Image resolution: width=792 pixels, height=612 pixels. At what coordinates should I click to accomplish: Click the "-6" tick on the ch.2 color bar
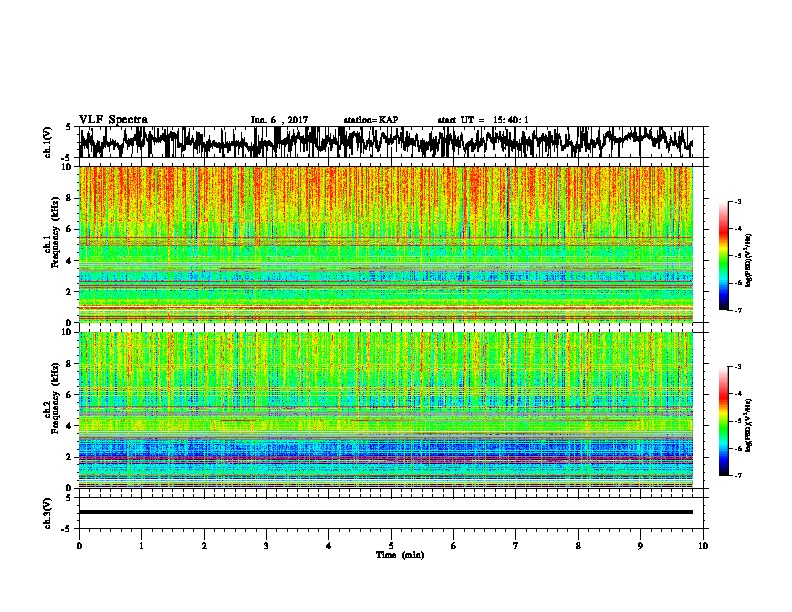737,448
